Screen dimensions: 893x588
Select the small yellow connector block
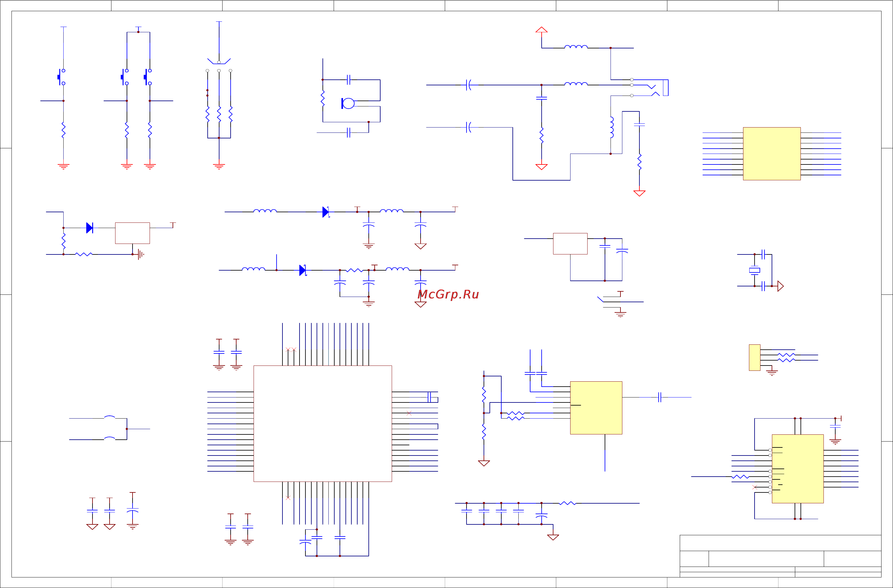pyautogui.click(x=755, y=357)
